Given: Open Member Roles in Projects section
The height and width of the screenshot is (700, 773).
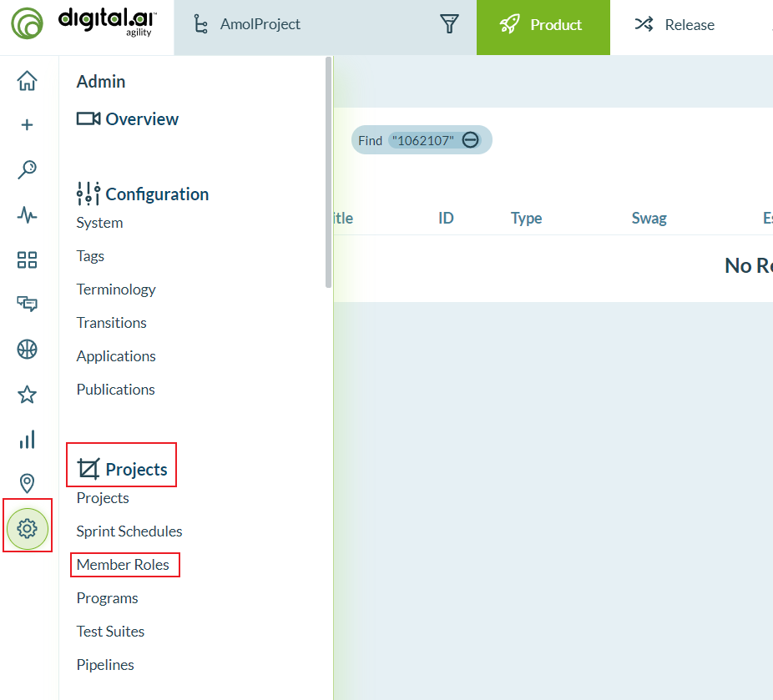Looking at the screenshot, I should [123, 565].
